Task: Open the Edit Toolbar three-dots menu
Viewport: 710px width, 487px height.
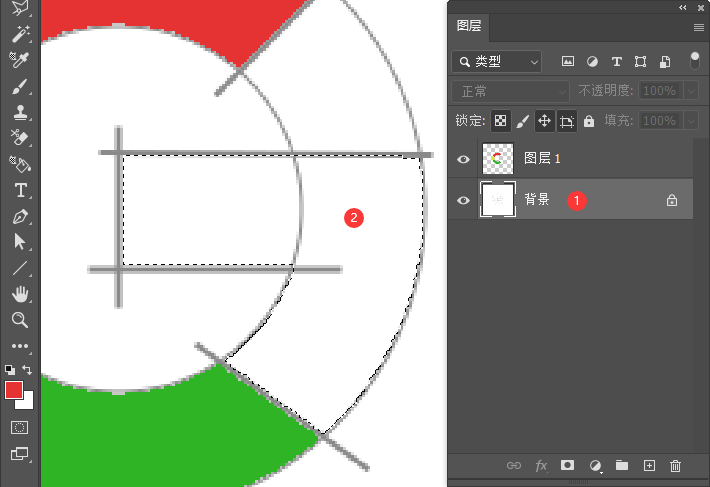Action: [20, 346]
